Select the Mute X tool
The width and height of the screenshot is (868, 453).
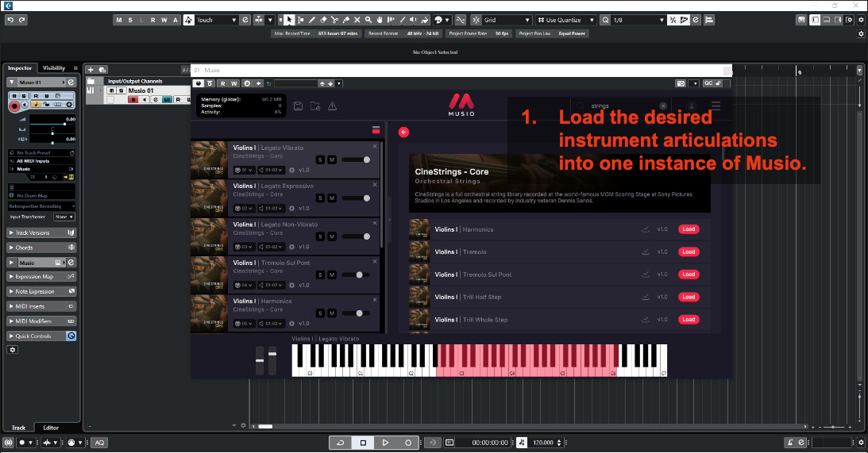coord(357,20)
